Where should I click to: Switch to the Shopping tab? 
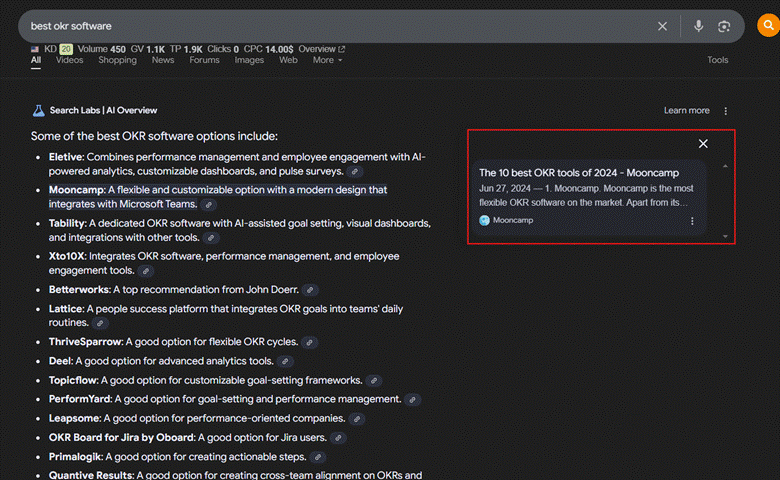point(117,60)
